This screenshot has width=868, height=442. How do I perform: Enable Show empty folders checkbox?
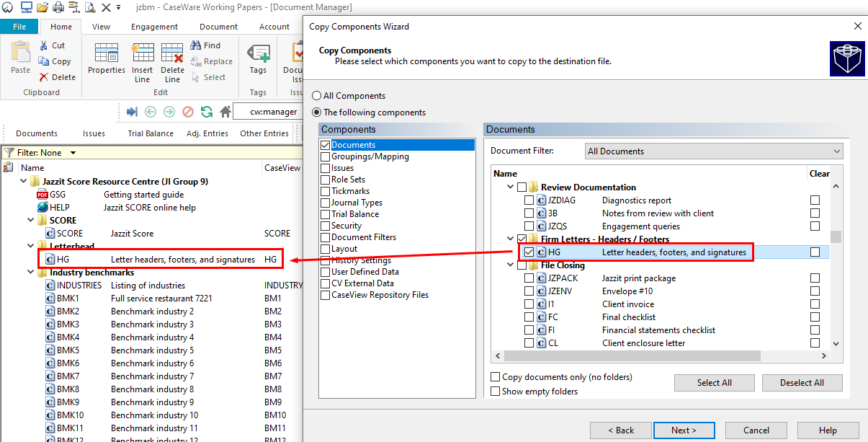pos(496,392)
